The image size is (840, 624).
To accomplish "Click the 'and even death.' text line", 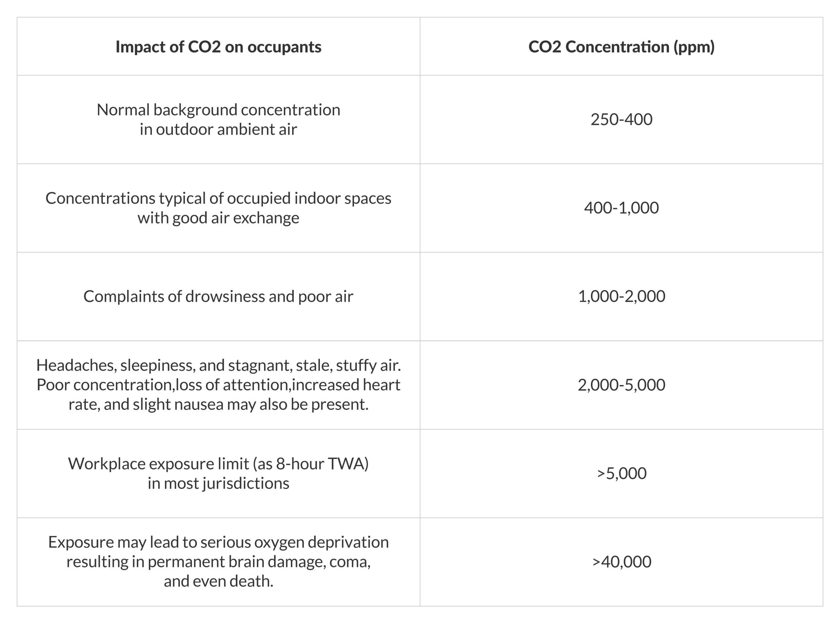I will [x=218, y=581].
